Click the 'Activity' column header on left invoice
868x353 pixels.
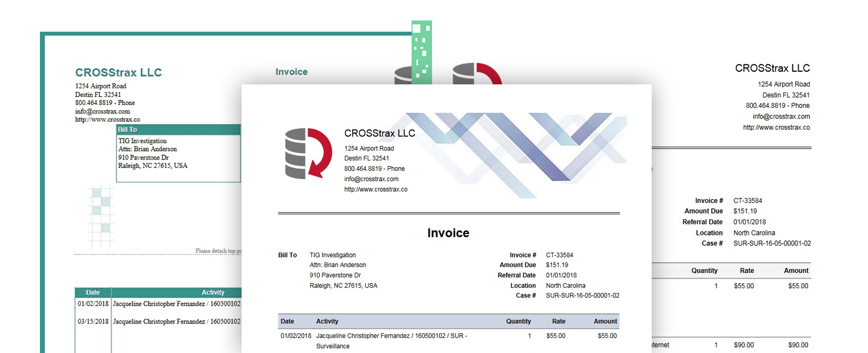(x=213, y=293)
